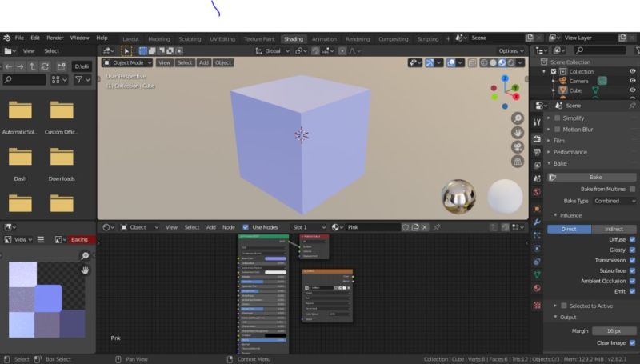Duplicate Pink material with copy icon

pyautogui.click(x=415, y=227)
